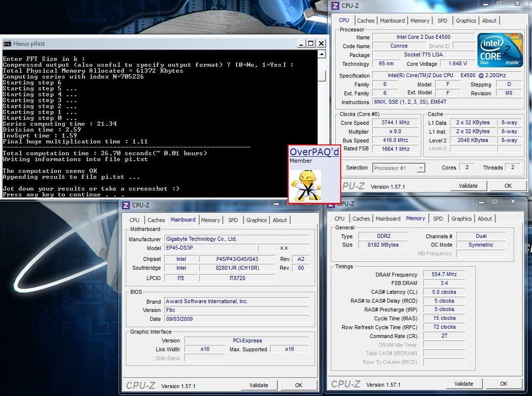Click OK in the Mainboard window
Screen dimensions: 532x396
pyautogui.click(x=298, y=385)
